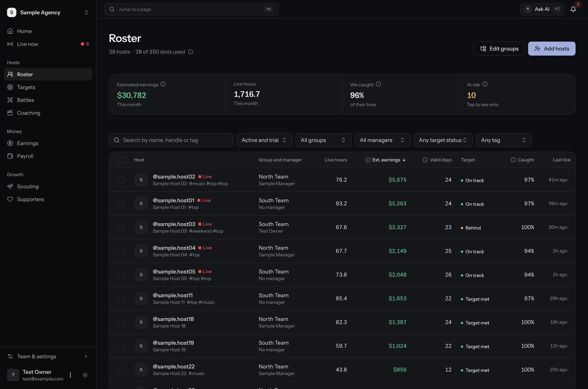Go to Home in sidebar
Screen dimensions: 588x389
(48, 31)
